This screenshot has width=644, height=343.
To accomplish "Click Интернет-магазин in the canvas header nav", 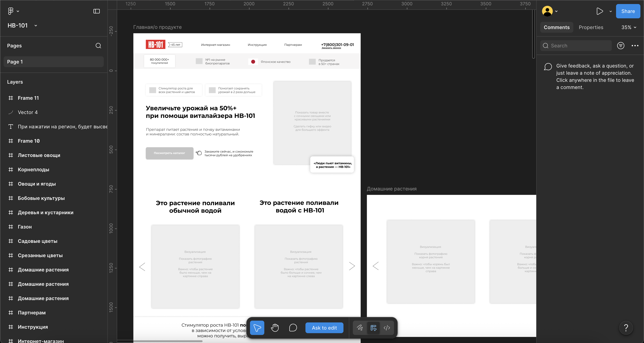I will point(216,45).
